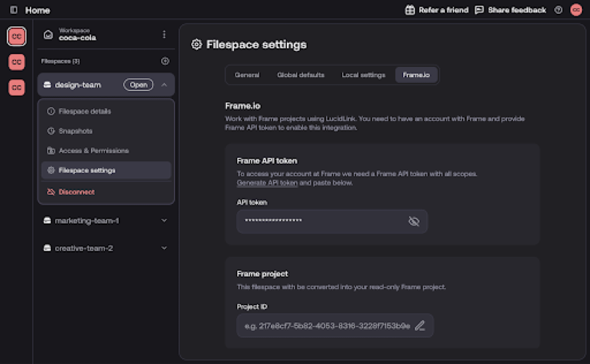Click Disconnect in the design-team menu
590x364 pixels.
point(106,191)
